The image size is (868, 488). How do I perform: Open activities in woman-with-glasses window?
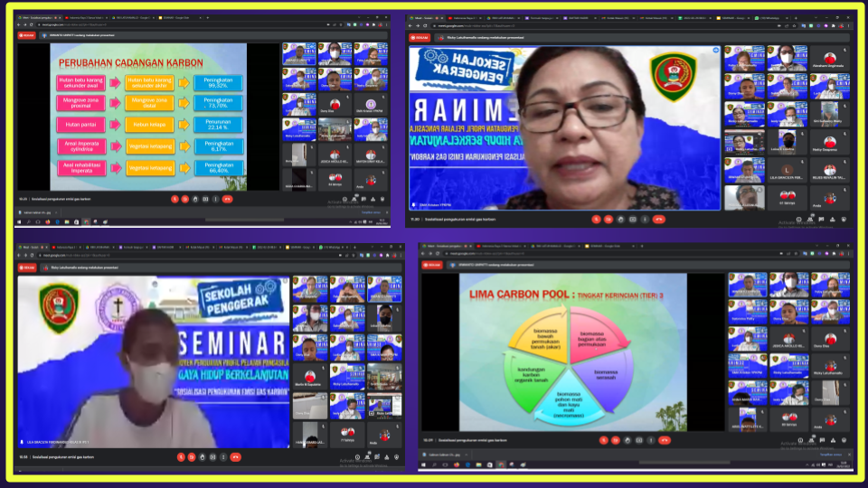pyautogui.click(x=832, y=219)
